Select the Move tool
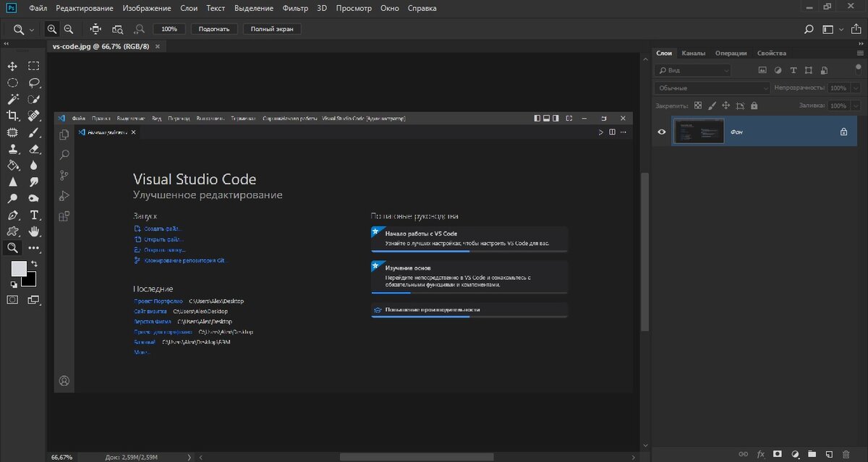 click(x=12, y=66)
